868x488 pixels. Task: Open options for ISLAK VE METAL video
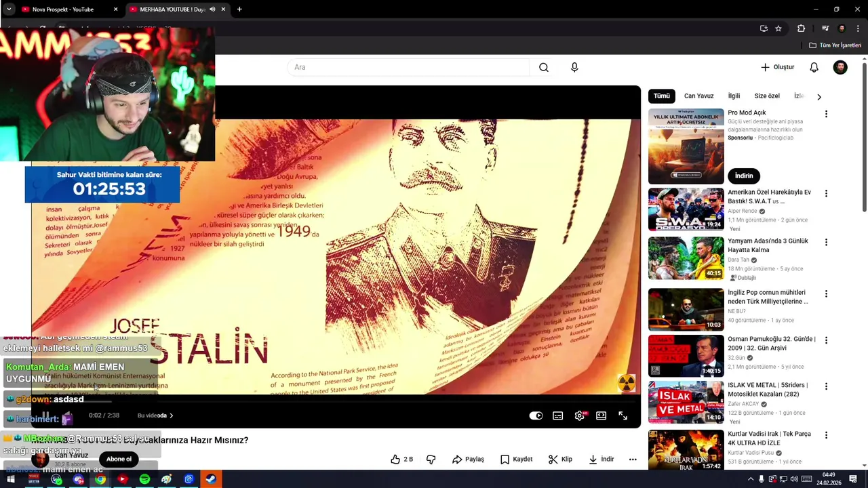coord(826,386)
